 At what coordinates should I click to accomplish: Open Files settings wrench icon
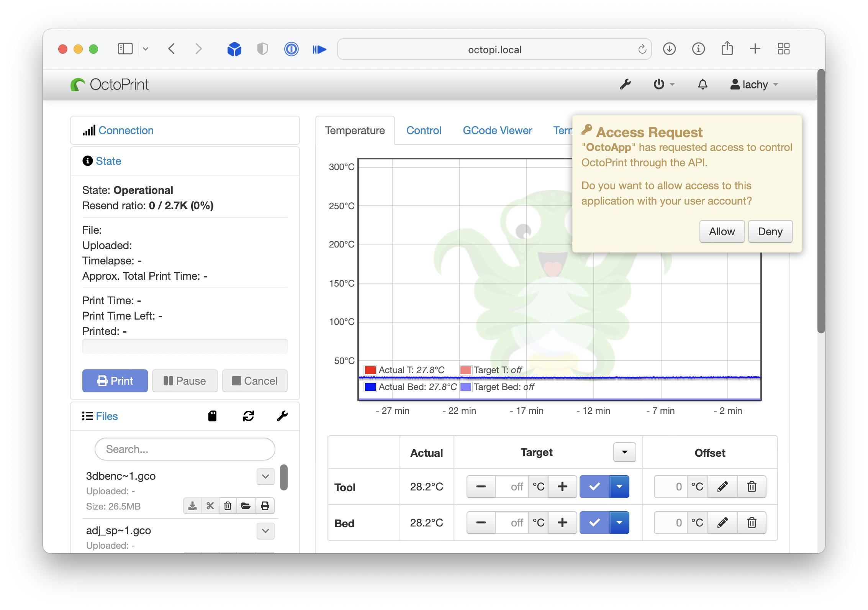tap(282, 416)
